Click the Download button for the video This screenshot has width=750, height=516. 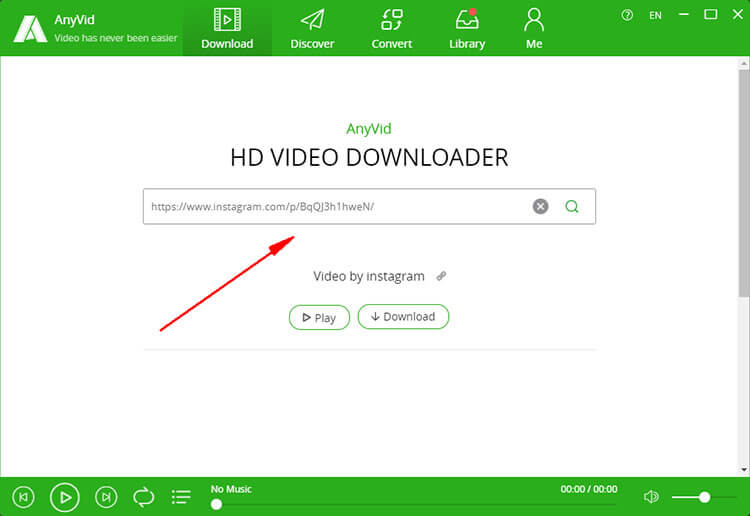403,317
